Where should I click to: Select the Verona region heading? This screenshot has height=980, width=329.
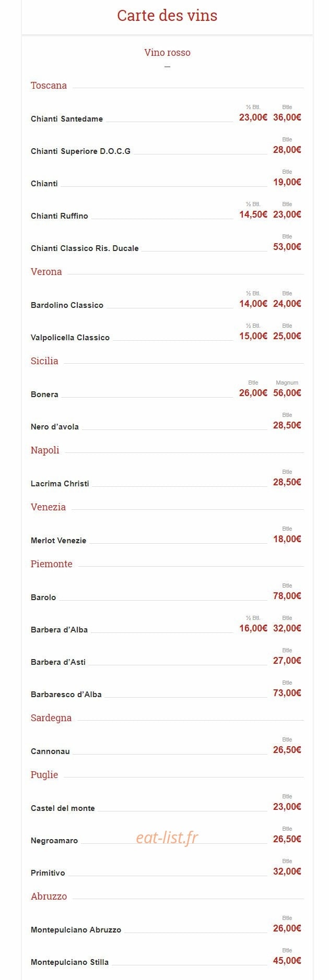46,271
